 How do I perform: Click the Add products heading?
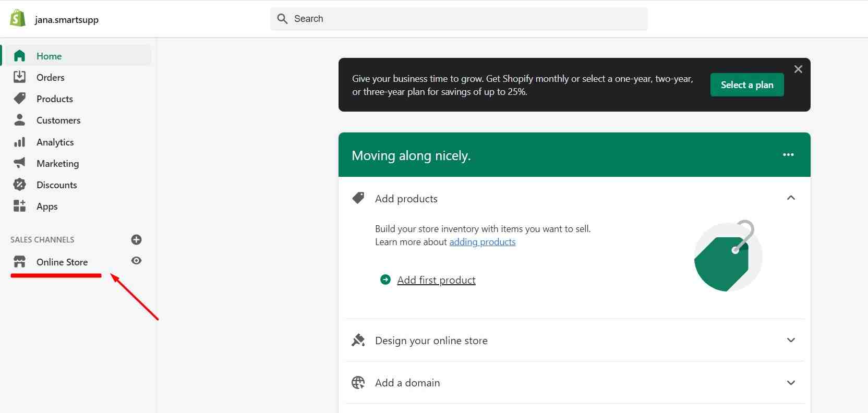click(x=406, y=199)
